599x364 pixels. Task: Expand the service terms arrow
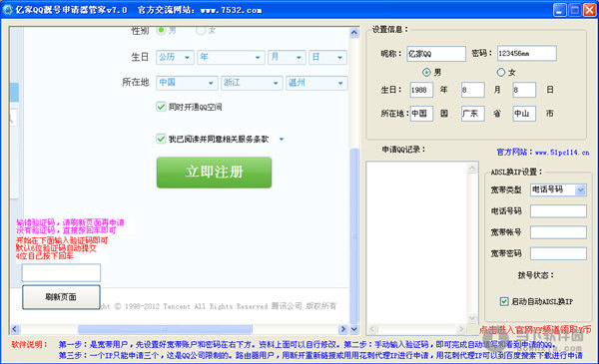[282, 139]
